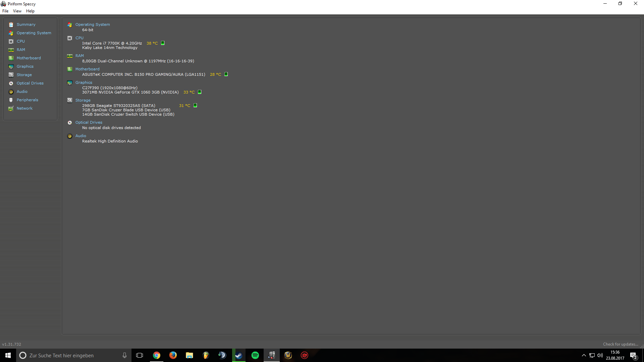Click the Audio speaker icon in sidebar
644x362 pixels.
[11, 92]
